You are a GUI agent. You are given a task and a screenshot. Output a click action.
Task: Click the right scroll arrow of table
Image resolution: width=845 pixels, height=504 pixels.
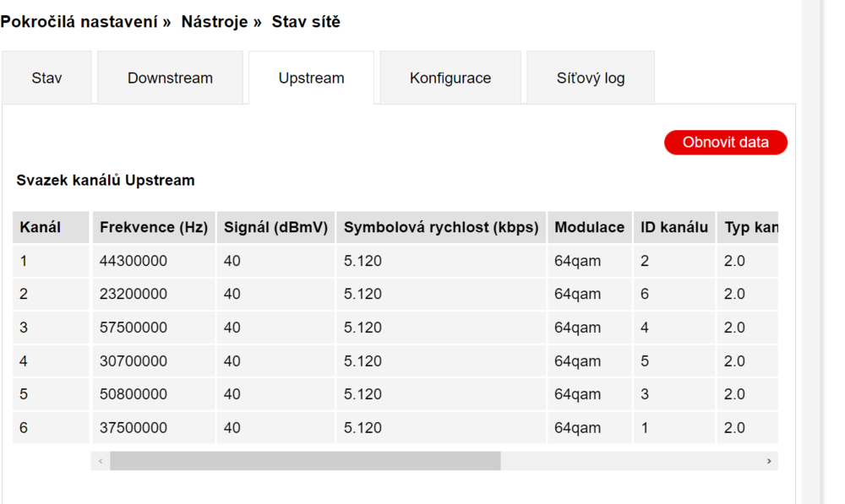click(769, 461)
